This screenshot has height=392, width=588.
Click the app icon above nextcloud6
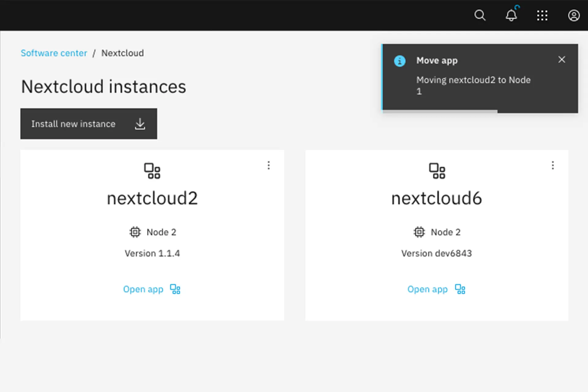pyautogui.click(x=437, y=171)
